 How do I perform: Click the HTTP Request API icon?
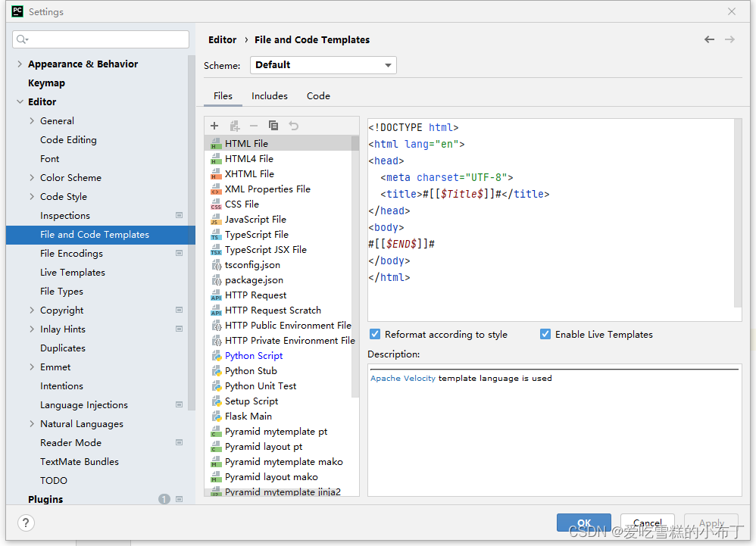216,295
